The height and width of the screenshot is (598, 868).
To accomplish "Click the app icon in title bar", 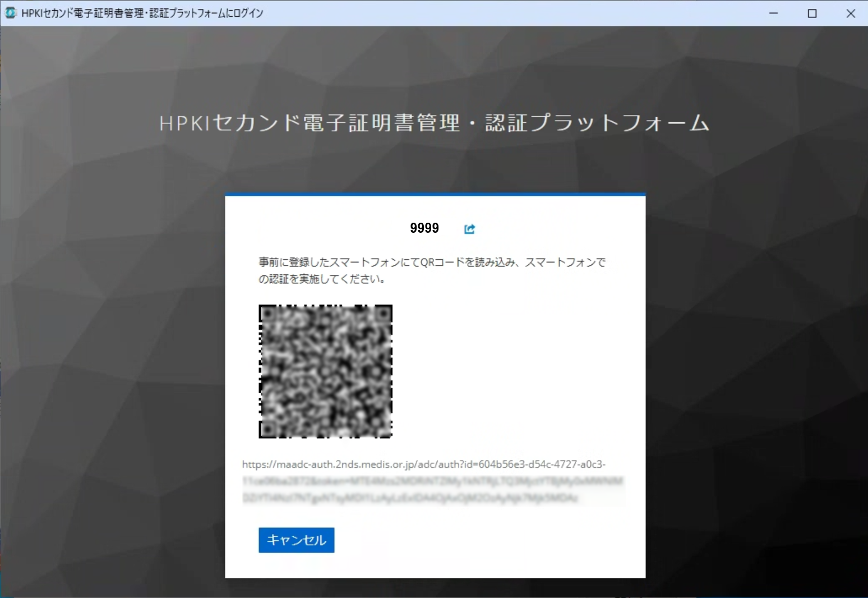I will (11, 13).
